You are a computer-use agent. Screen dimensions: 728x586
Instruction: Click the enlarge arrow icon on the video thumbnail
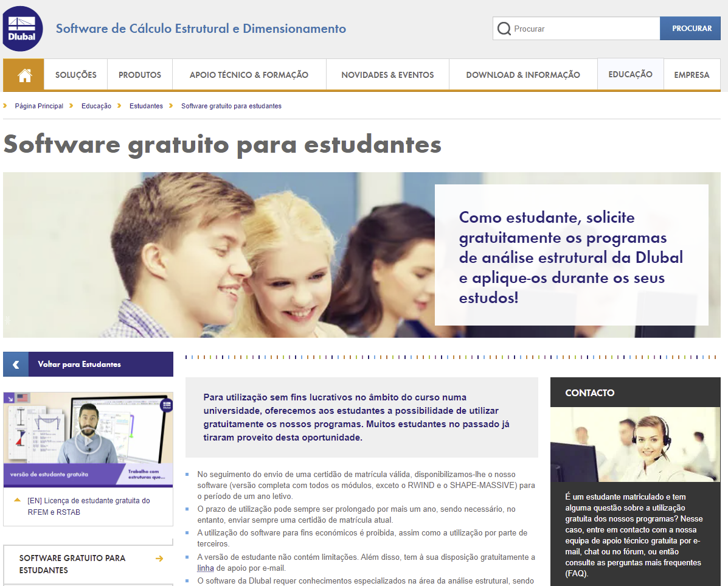(x=10, y=397)
